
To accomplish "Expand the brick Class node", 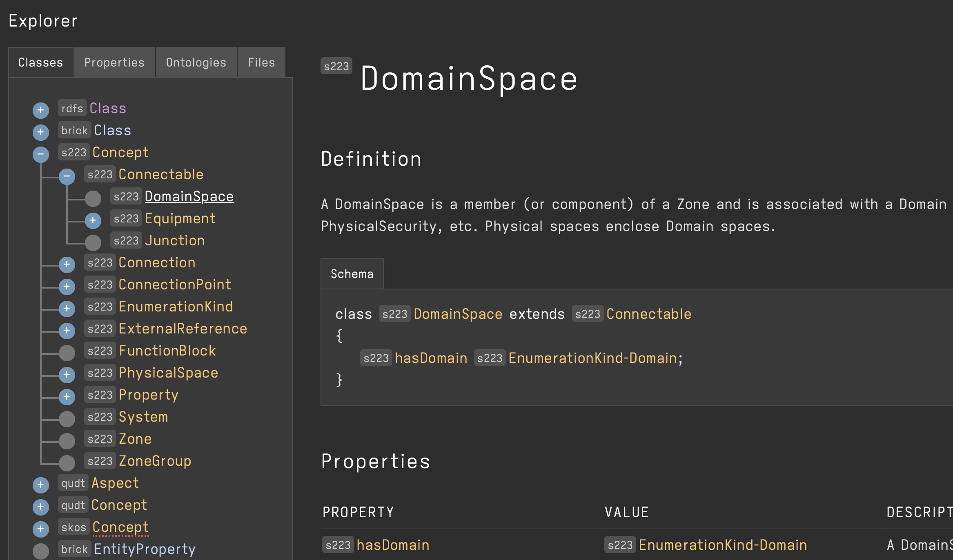I will pos(40,132).
